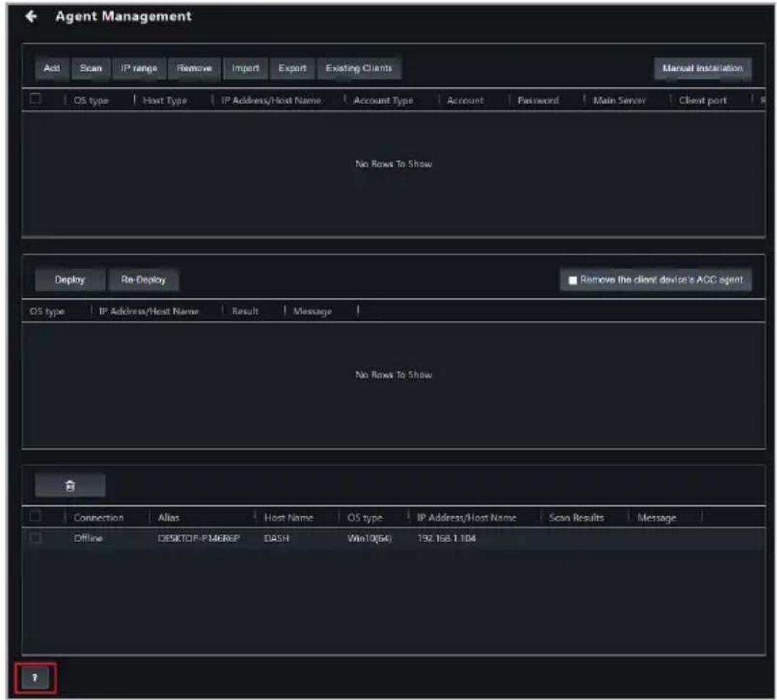Click the Alias column header

click(168, 518)
